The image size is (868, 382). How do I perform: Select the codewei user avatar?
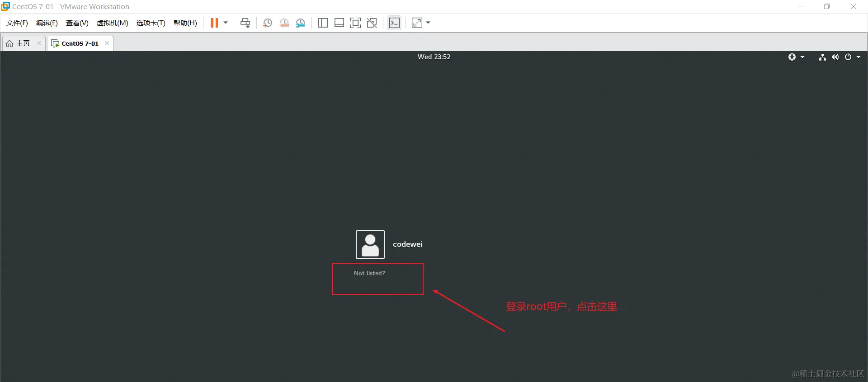[370, 245]
